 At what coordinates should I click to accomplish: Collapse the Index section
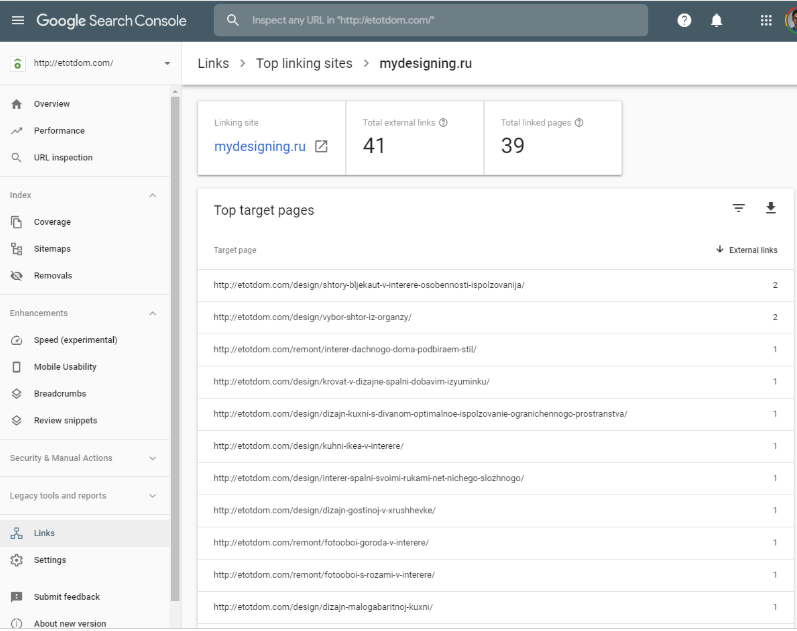click(x=153, y=195)
